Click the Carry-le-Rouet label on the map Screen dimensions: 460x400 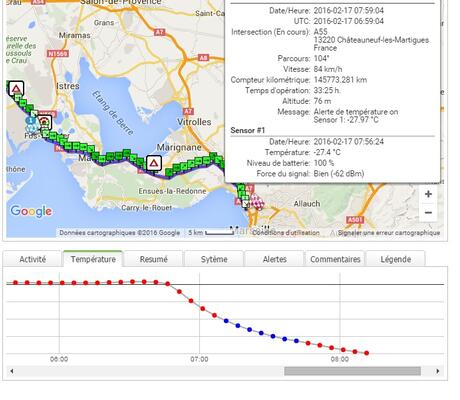pos(147,208)
